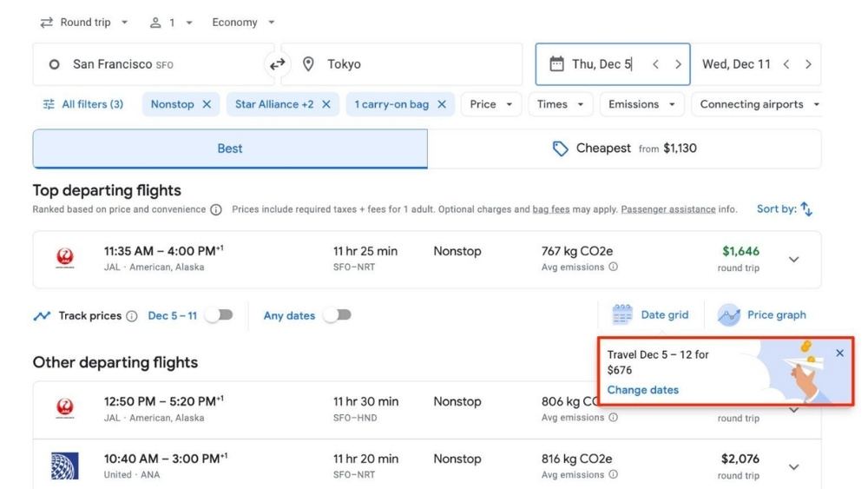The image size is (868, 489).
Task: Close the Travel Dec 5 – 12 suggestion popup
Action: (x=839, y=354)
